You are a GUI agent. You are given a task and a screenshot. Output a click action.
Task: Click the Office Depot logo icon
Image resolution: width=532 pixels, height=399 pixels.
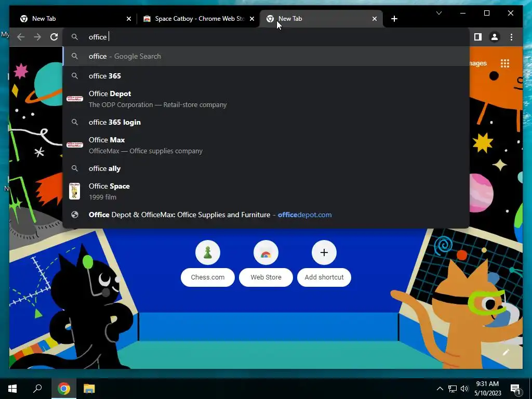coord(75,98)
